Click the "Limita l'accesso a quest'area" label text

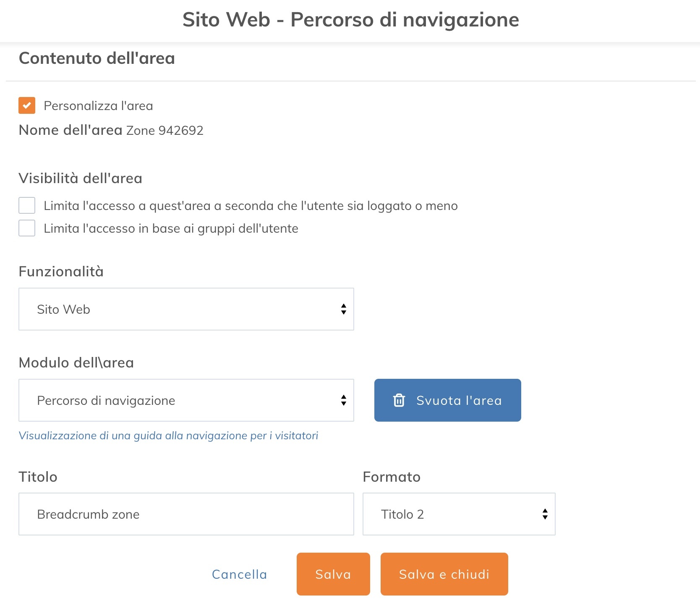[x=251, y=206]
